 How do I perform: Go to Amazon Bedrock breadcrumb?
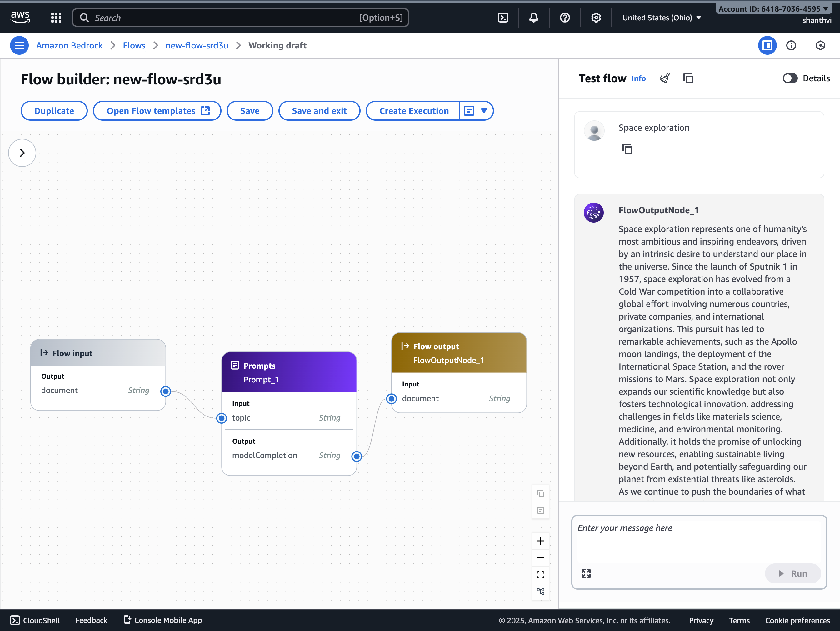tap(69, 46)
